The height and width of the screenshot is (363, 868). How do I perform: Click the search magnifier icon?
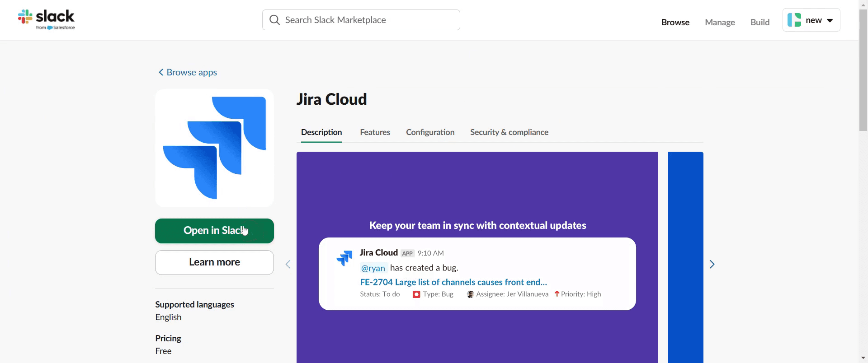[274, 20]
